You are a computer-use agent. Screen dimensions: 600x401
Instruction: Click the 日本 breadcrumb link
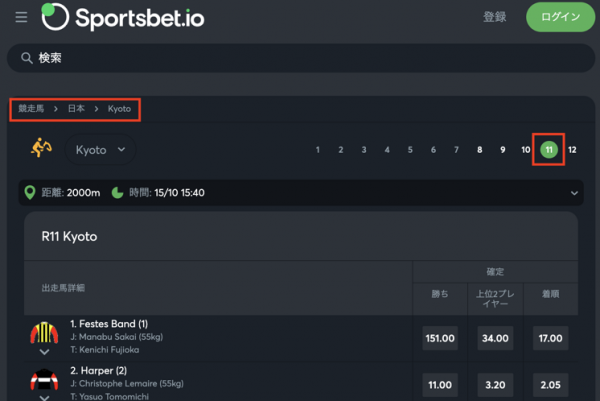[76, 109]
